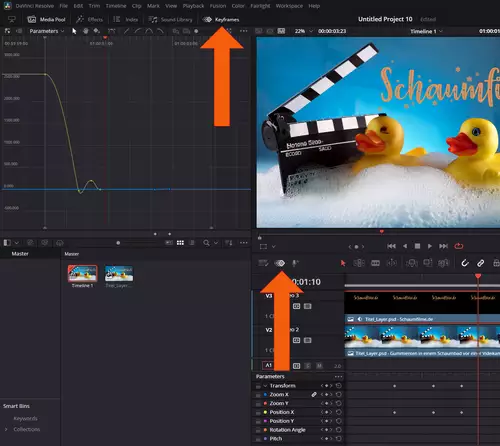This screenshot has height=446, width=500.
Task: Add keyframe for Pitch parameter
Action: pos(327,439)
